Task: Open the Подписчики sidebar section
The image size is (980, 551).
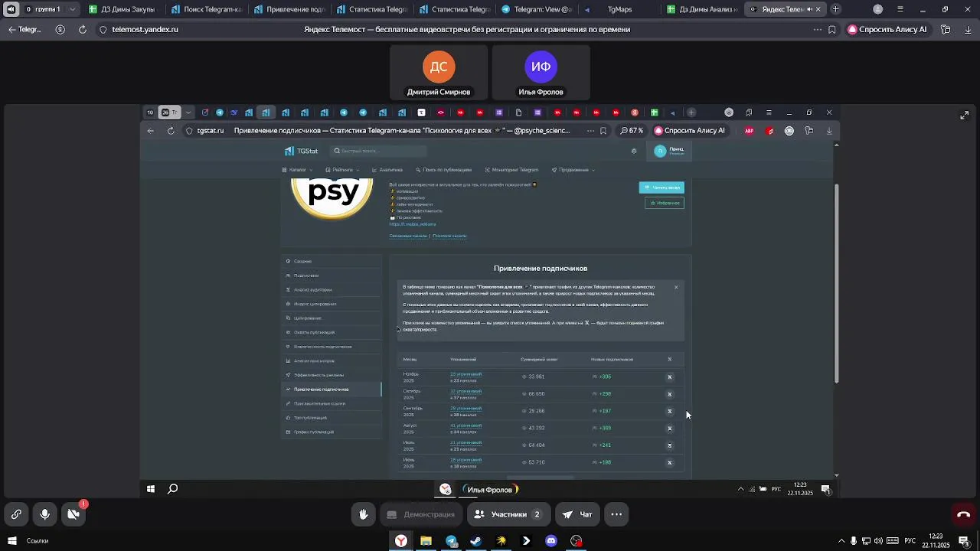Action: 332,275
